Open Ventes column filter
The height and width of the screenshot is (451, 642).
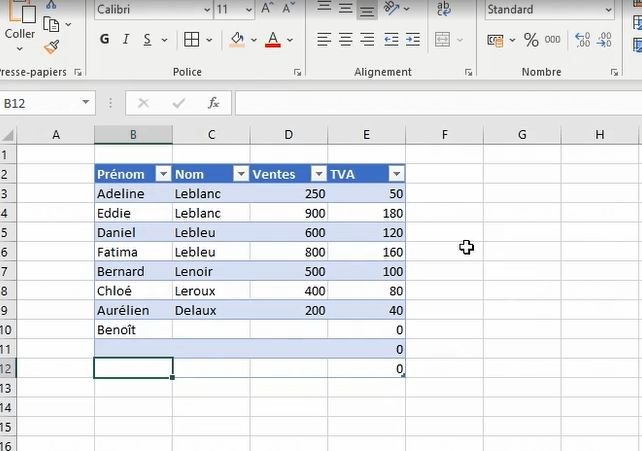pos(319,174)
